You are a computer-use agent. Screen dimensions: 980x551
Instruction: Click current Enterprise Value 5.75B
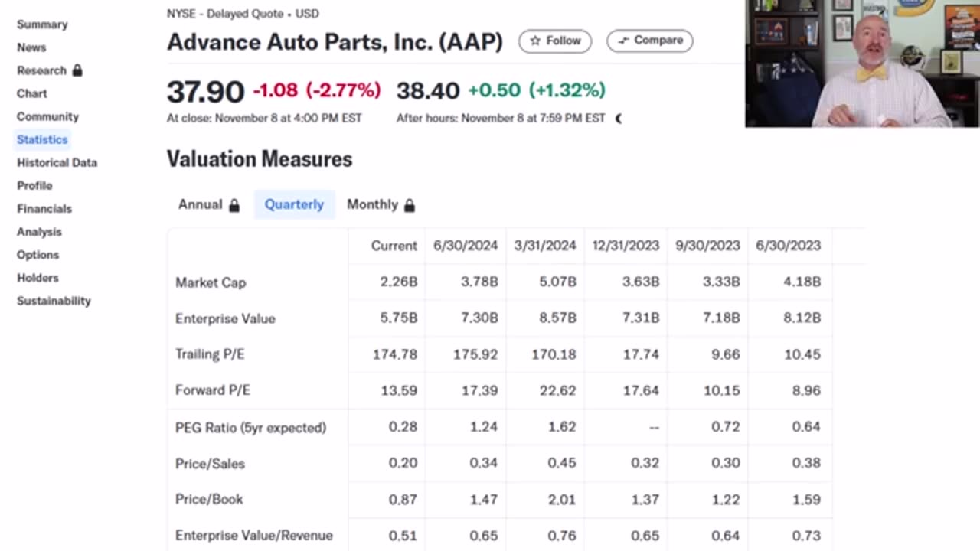[399, 318]
